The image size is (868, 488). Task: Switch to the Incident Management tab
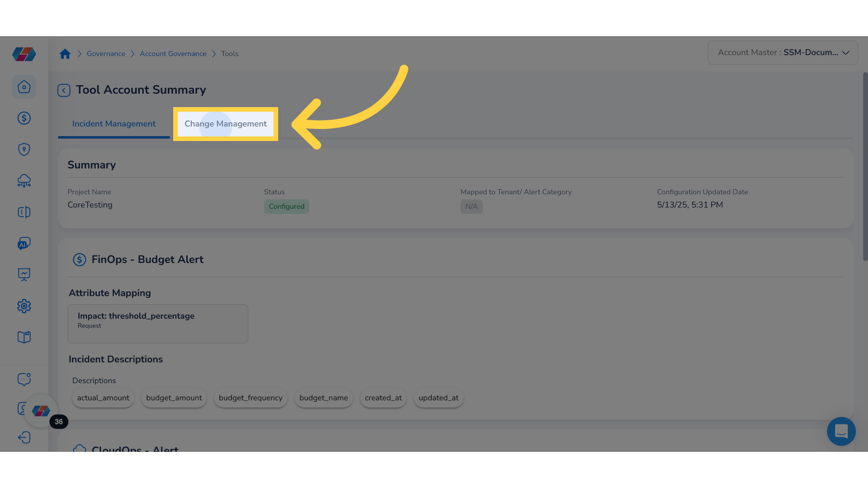click(114, 124)
